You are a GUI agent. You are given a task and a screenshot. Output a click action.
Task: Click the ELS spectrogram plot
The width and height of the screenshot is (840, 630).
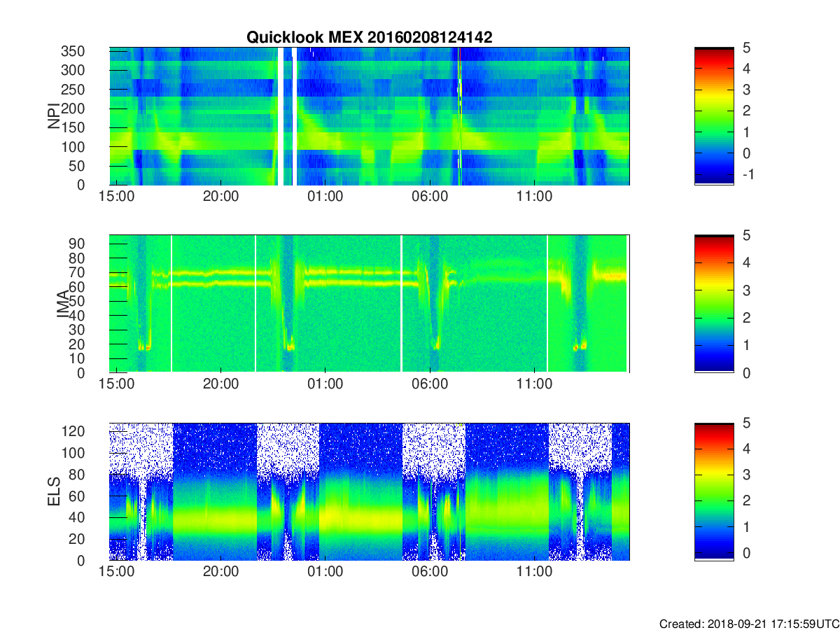click(x=370, y=491)
